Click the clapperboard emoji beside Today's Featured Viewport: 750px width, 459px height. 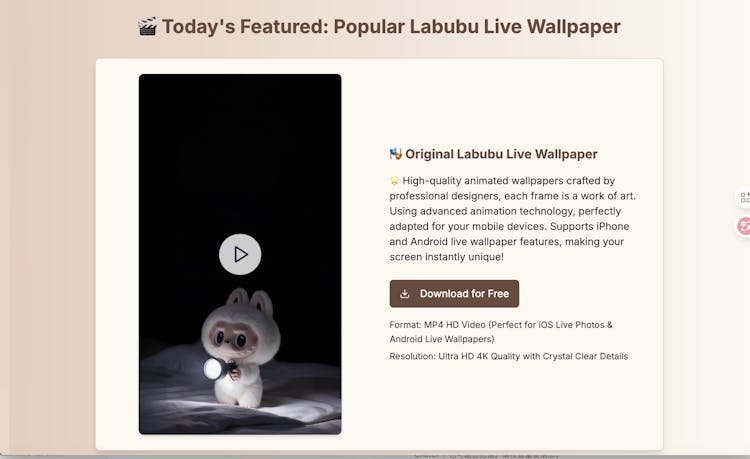pyautogui.click(x=147, y=26)
